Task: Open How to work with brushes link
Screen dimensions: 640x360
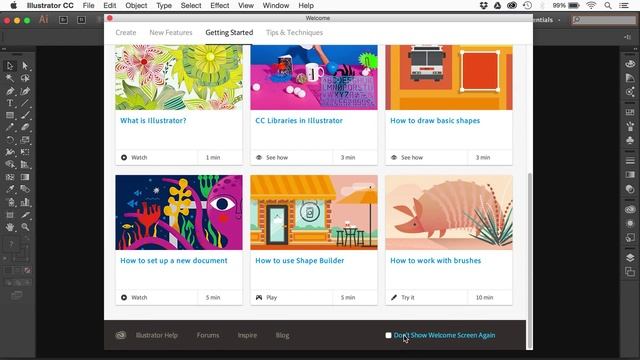Action: [x=436, y=260]
